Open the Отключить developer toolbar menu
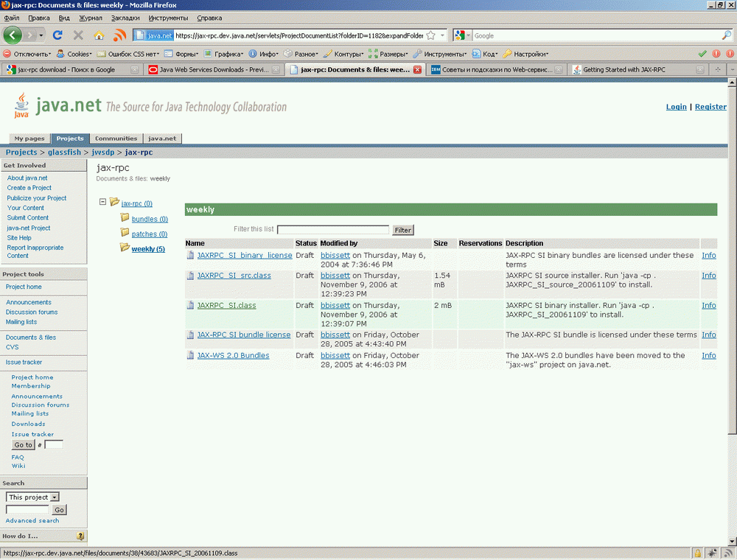The width and height of the screenshot is (737, 560). (x=27, y=54)
